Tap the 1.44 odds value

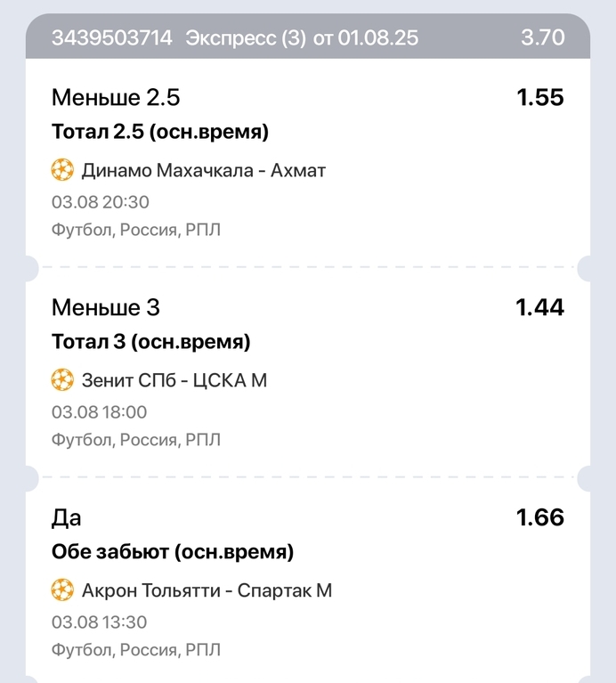(539, 307)
